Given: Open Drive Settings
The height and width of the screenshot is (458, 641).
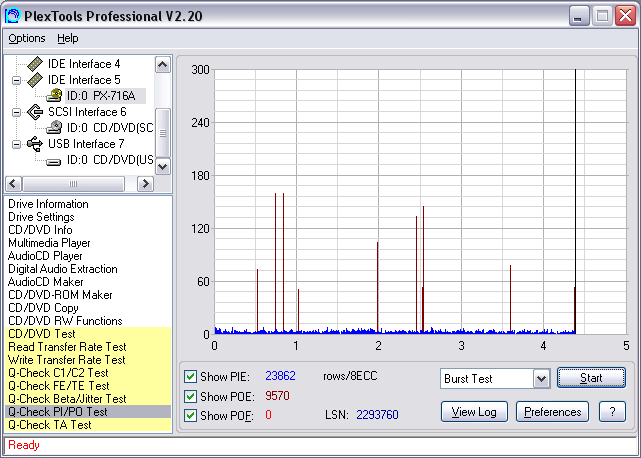Looking at the screenshot, I should pos(41,217).
